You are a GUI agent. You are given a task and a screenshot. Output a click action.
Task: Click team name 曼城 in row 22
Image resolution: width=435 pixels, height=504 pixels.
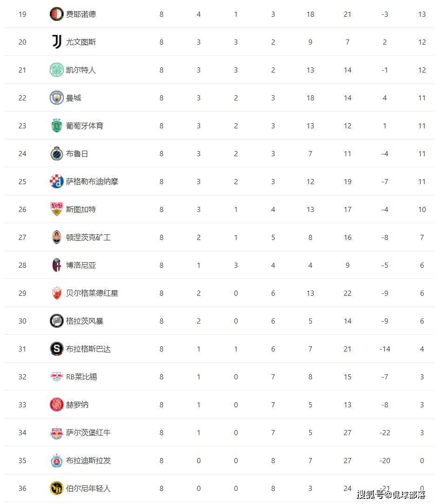point(74,98)
